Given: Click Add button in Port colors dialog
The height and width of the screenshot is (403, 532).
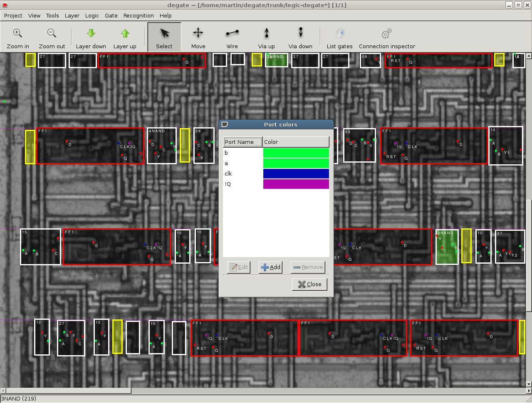Looking at the screenshot, I should [270, 267].
